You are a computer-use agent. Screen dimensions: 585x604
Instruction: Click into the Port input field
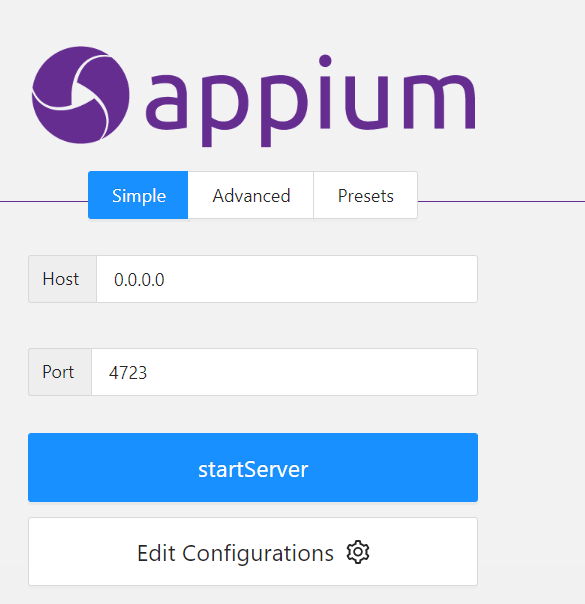click(284, 372)
